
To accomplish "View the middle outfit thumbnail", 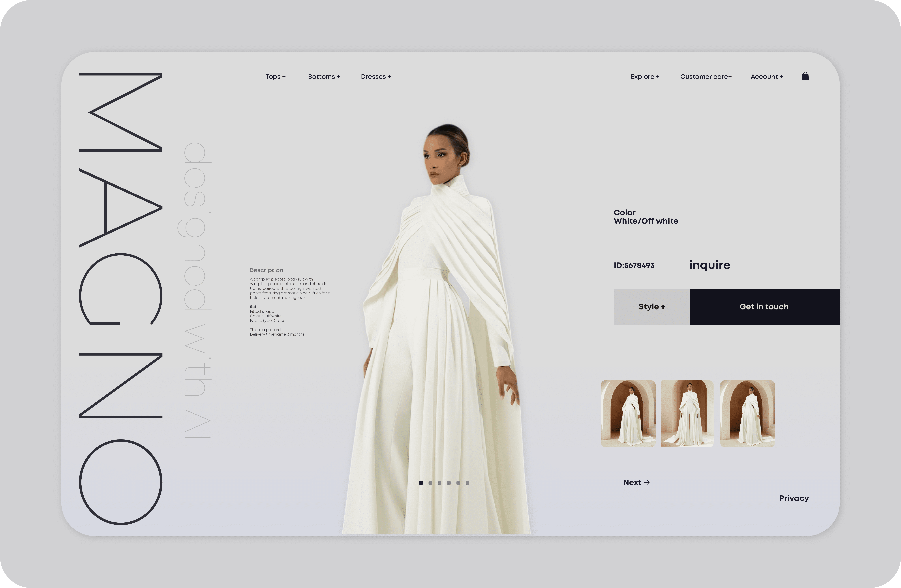I will [x=687, y=413].
